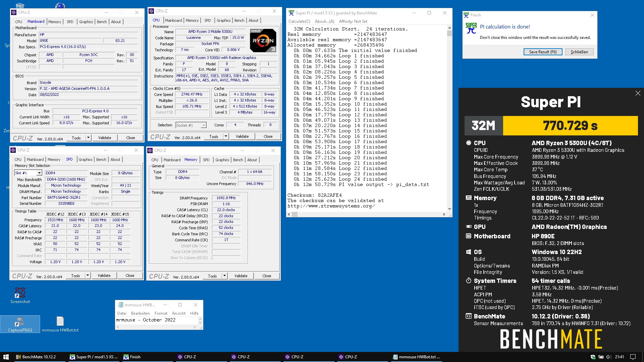644x362 pixels.
Task: Click Close in the CPU tab window
Action: pos(268,136)
